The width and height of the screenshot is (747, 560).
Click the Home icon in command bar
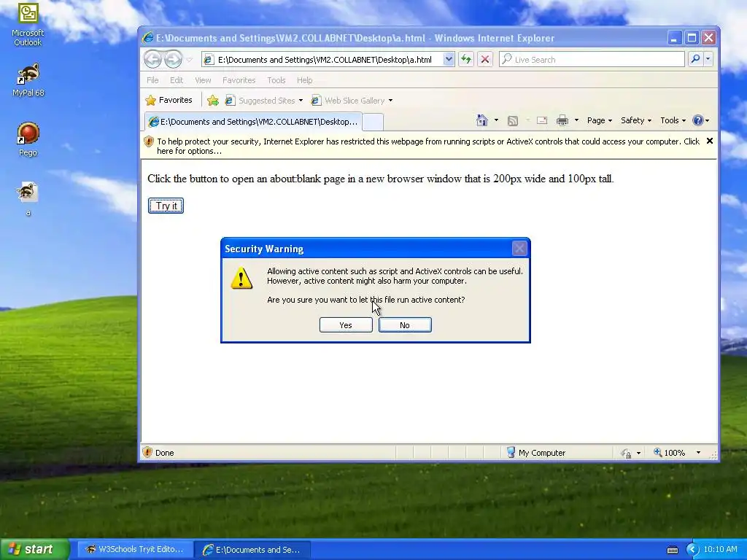pyautogui.click(x=482, y=120)
